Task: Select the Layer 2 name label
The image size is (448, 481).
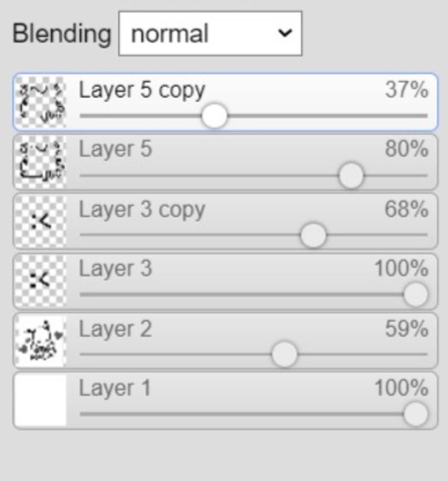Action: [x=115, y=329]
